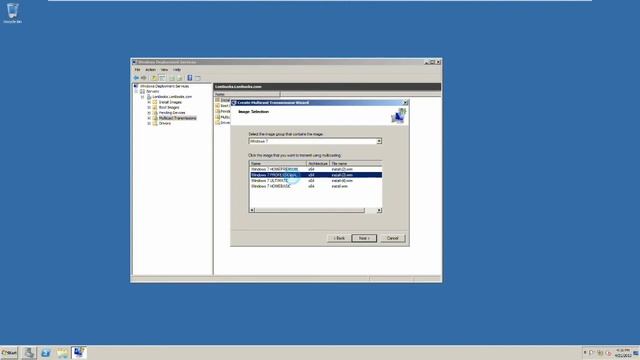Select the Pending Devices tree node
Viewport: 640px width, 360px height.
point(172,113)
